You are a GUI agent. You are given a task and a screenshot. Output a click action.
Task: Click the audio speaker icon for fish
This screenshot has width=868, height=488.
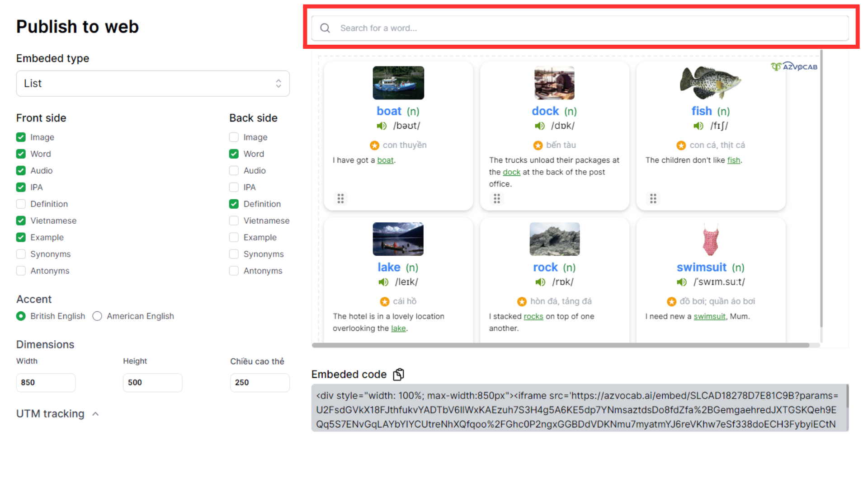[x=698, y=126]
